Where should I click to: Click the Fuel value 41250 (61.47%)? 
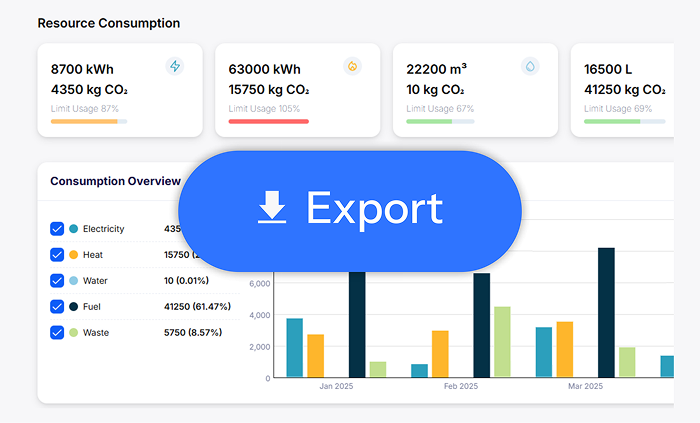(197, 307)
